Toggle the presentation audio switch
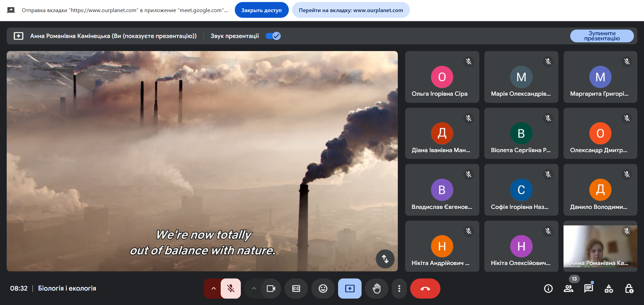The width and height of the screenshot is (644, 305). (273, 36)
